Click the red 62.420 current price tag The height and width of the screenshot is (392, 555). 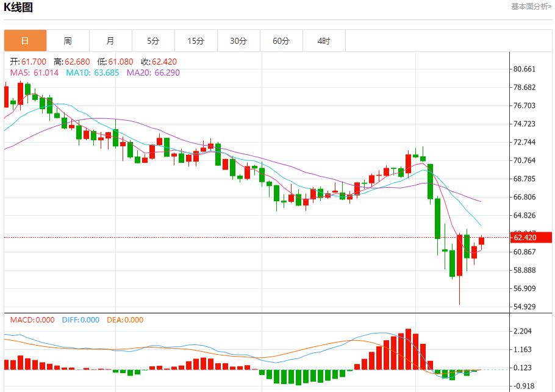(x=532, y=237)
